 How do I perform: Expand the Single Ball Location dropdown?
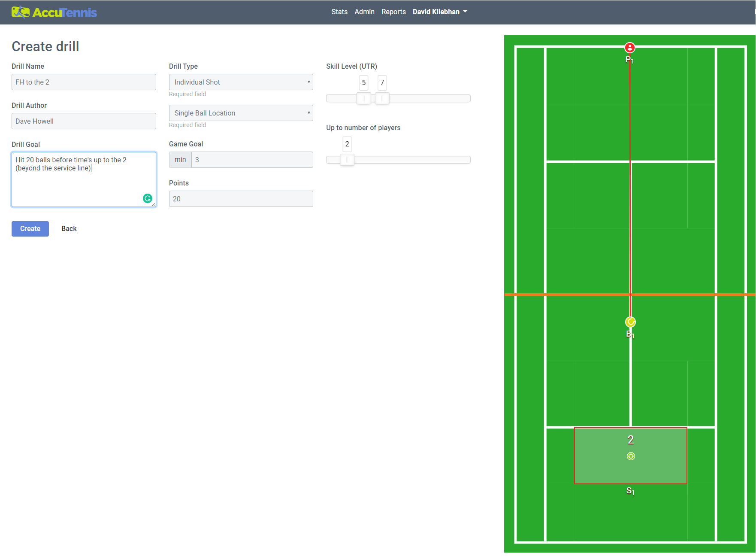(x=241, y=113)
